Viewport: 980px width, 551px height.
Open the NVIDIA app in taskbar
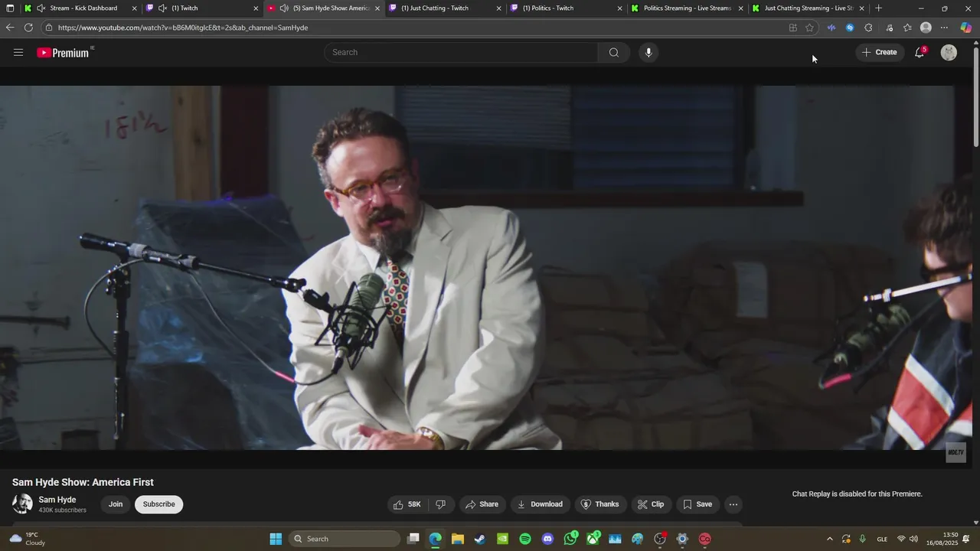click(x=502, y=539)
